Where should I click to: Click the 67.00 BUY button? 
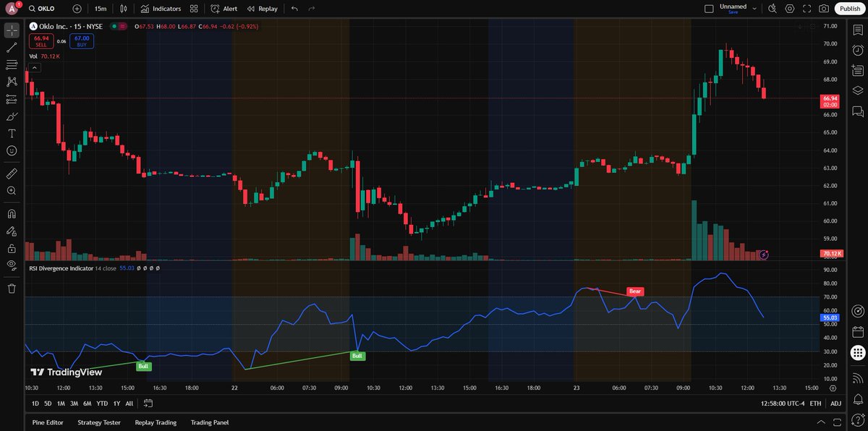(x=82, y=41)
